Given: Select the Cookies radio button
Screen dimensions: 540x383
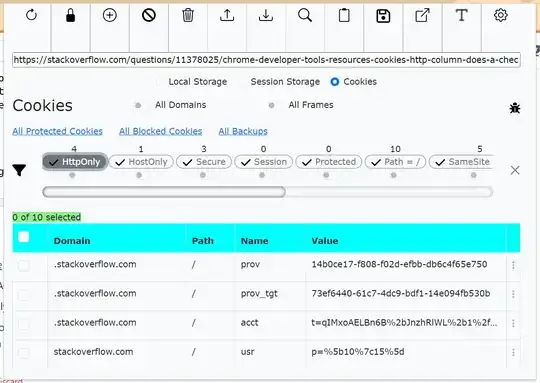Looking at the screenshot, I should point(335,82).
